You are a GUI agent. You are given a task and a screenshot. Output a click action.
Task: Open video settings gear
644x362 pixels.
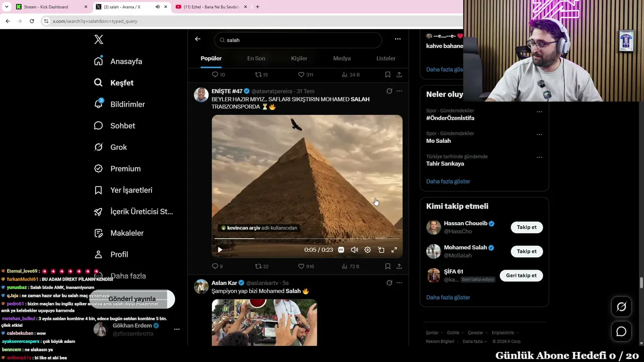(x=368, y=250)
